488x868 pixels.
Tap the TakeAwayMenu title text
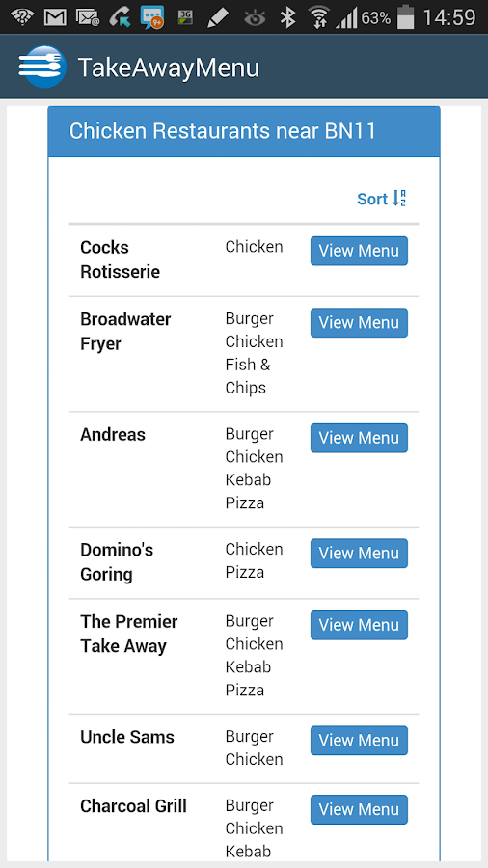(168, 68)
